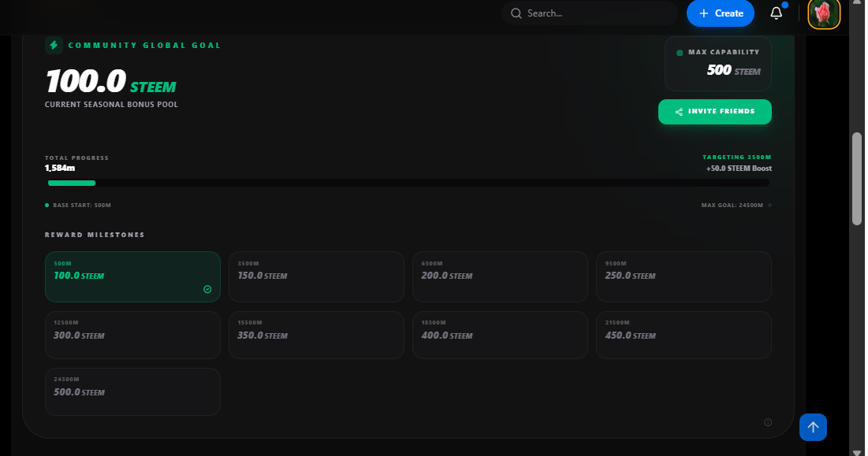This screenshot has width=868, height=456.
Task: Click the notification bell icon
Action: pos(776,13)
